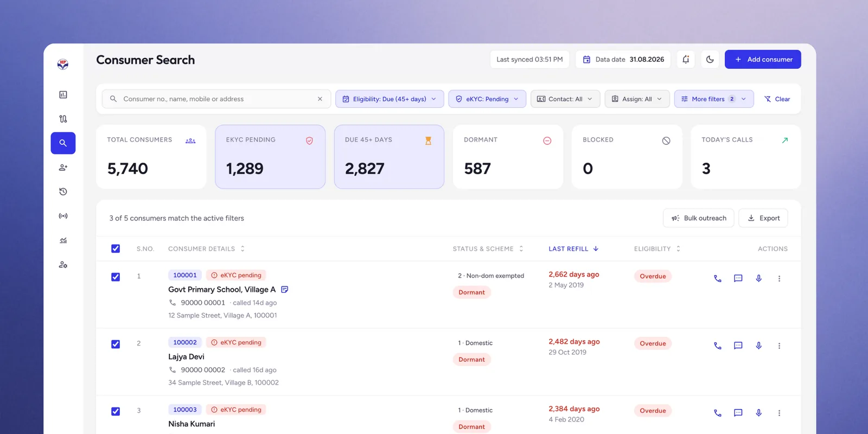Screen dimensions: 868x434
Task: Open message icon for Nisha Kumari
Action: click(738, 413)
